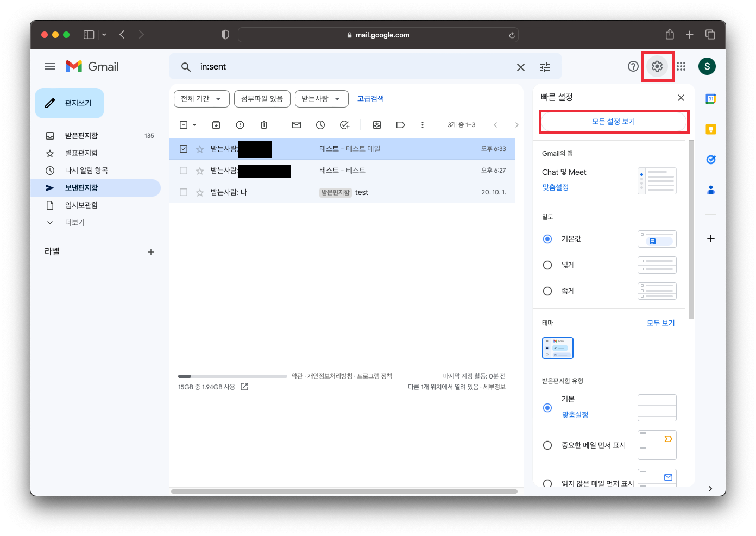Open Google Calendar side panel icon

tap(710, 99)
